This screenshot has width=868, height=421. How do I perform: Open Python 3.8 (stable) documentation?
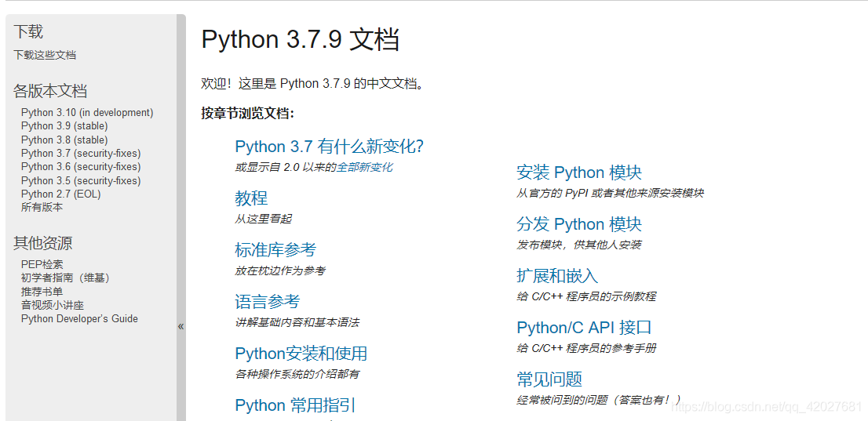click(65, 140)
